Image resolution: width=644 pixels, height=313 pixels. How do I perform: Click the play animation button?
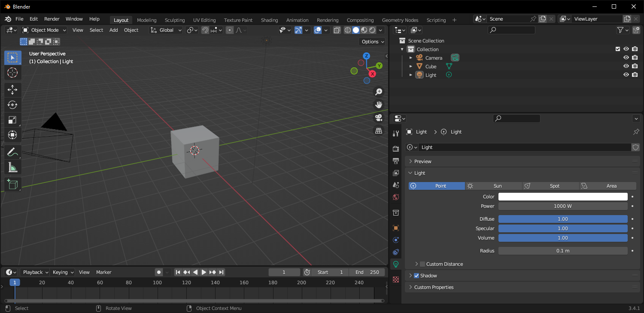pyautogui.click(x=204, y=272)
